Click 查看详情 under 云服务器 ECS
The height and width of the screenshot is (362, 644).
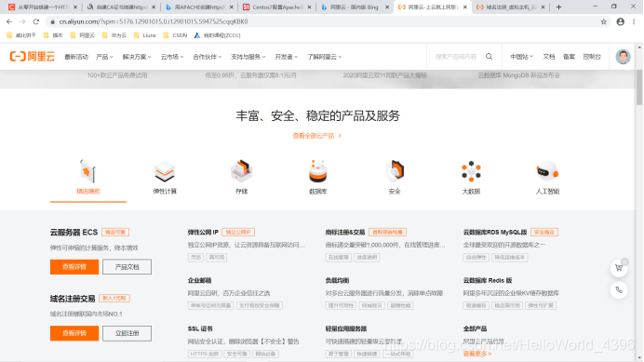pos(74,267)
